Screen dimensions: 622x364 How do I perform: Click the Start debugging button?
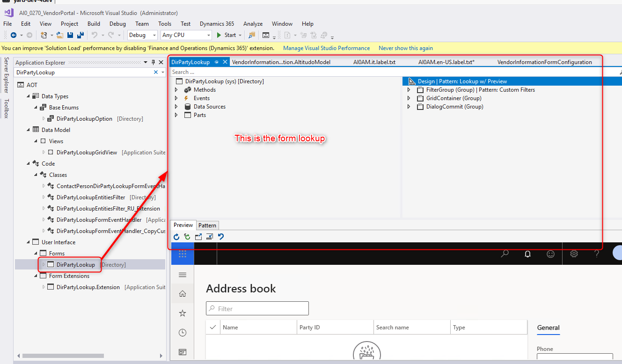tap(228, 35)
